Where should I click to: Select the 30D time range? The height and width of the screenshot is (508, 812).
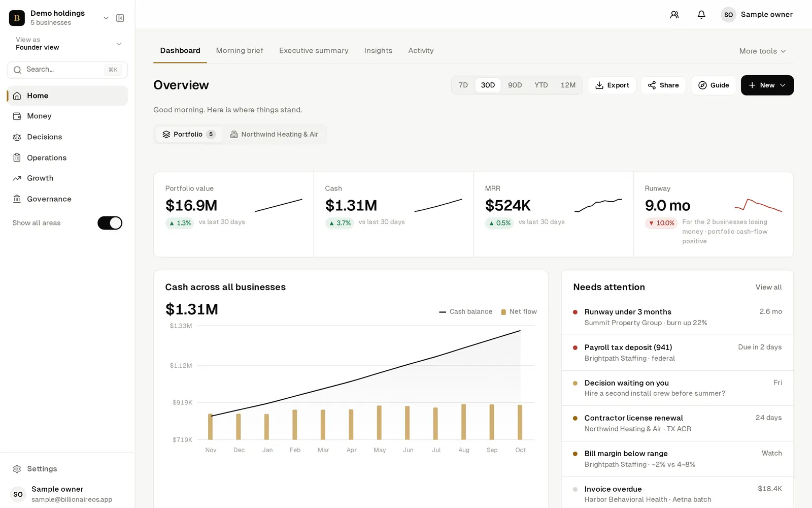click(488, 85)
